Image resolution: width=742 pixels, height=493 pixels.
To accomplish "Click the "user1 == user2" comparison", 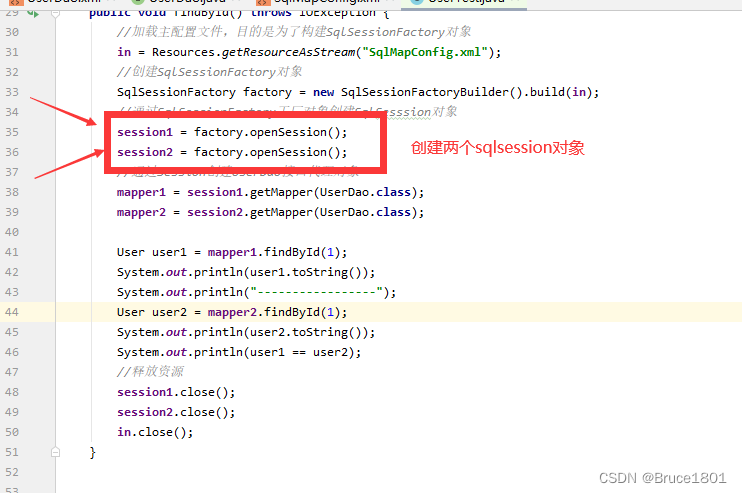I will pos(299,352).
